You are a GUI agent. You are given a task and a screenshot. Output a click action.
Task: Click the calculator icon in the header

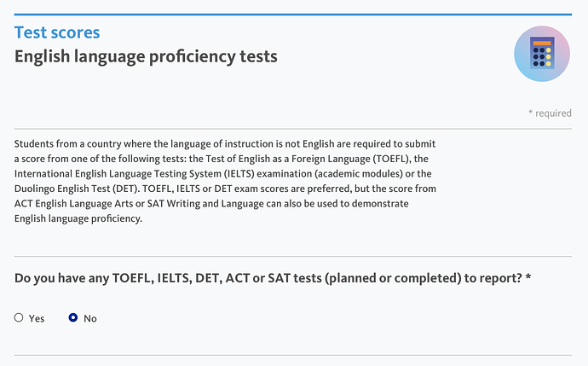542,54
